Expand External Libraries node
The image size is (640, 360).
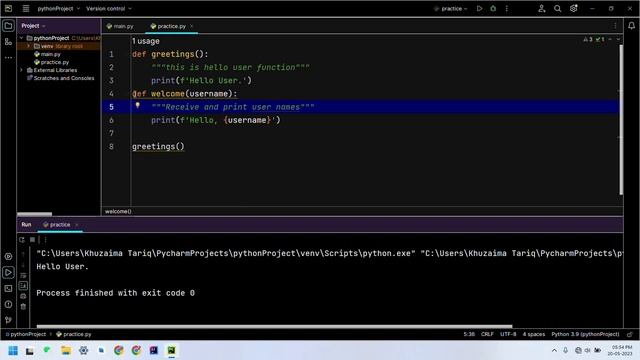pyautogui.click(x=22, y=70)
